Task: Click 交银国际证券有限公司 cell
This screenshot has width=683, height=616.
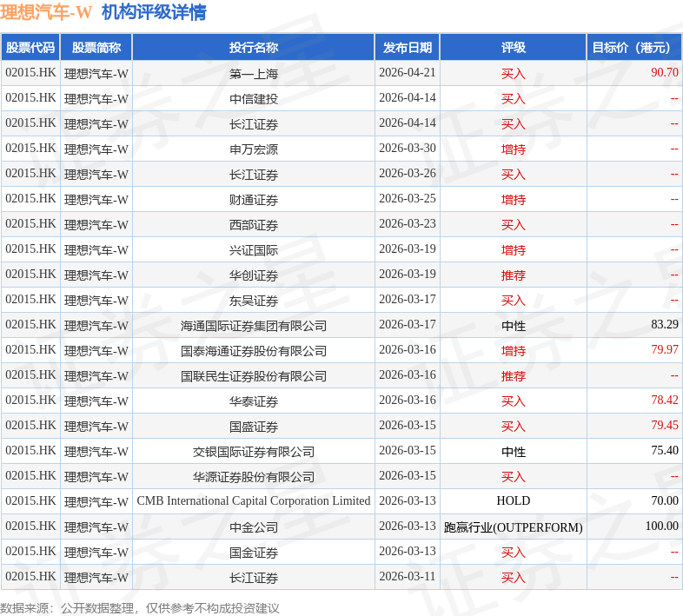Action: coord(254,452)
